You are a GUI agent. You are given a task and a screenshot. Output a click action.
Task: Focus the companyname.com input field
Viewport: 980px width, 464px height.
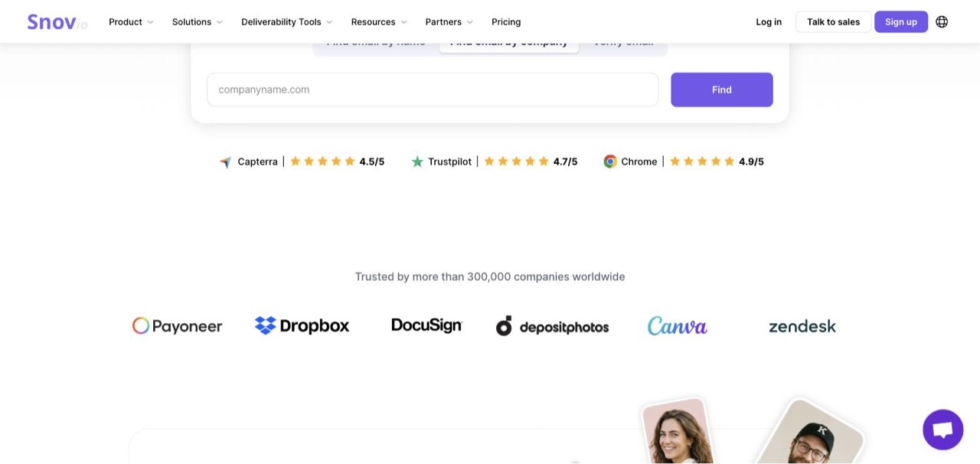433,90
